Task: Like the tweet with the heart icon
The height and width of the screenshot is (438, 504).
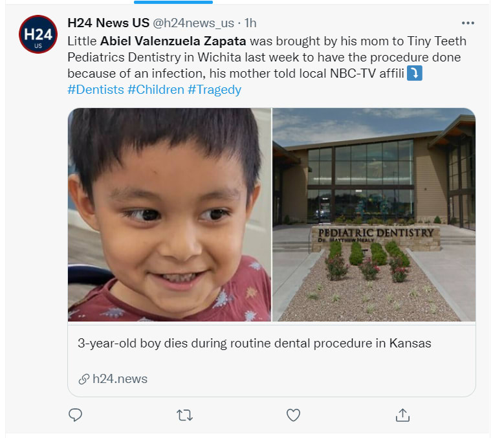Action: (x=294, y=415)
